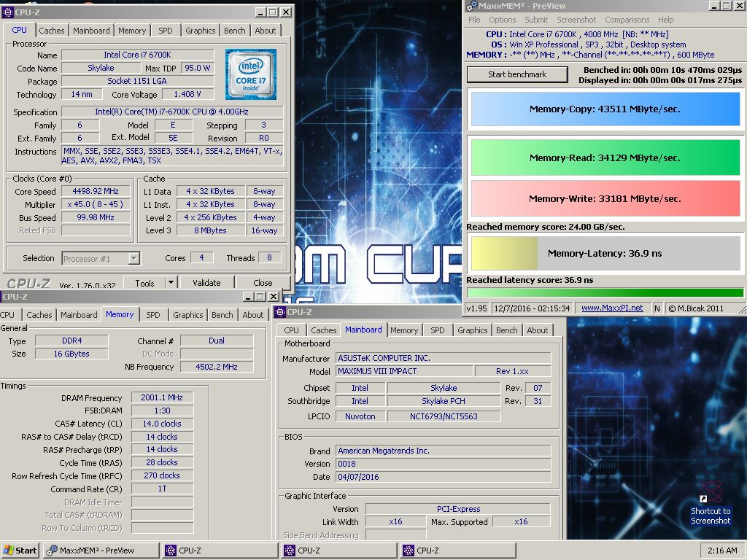Click the Mainboard CPU-Z window title icon
The width and height of the screenshot is (747, 560).
(x=281, y=312)
